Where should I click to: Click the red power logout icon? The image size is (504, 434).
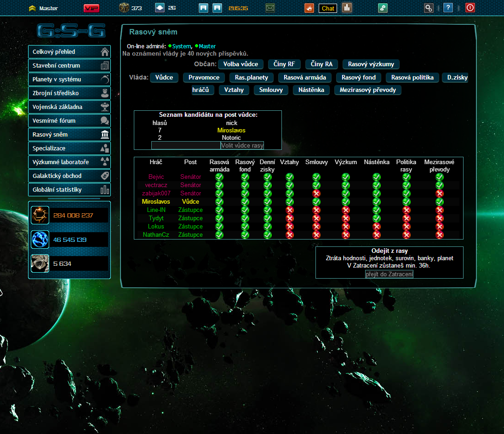pyautogui.click(x=470, y=8)
